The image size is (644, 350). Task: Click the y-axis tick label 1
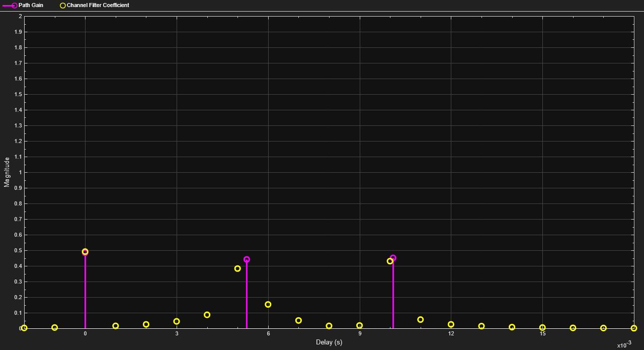point(20,172)
